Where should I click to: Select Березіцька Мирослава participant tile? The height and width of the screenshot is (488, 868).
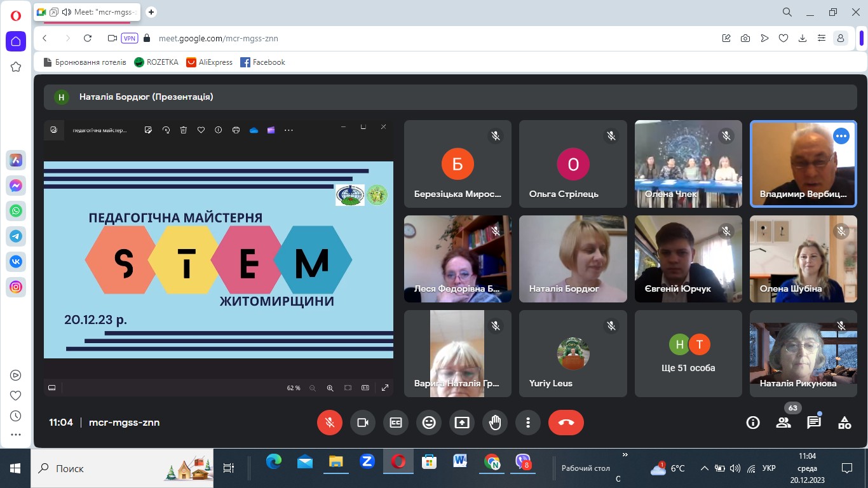click(458, 164)
